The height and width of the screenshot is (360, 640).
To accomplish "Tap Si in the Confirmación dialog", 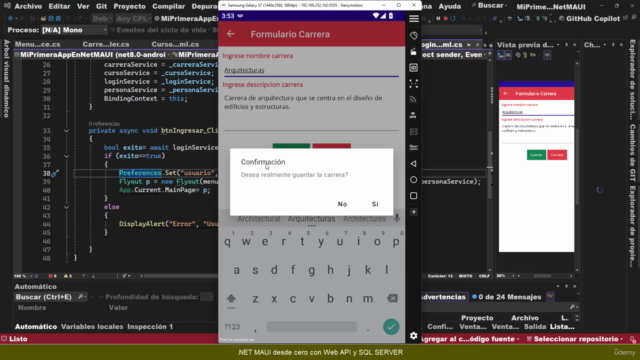I will [375, 204].
